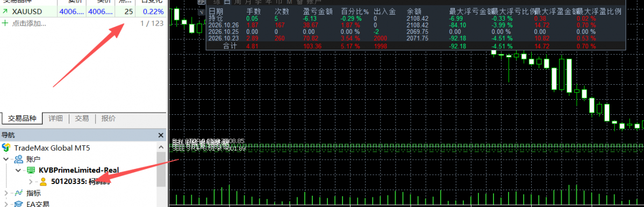
Task: Click the 百分比% column header
Action: (354, 11)
